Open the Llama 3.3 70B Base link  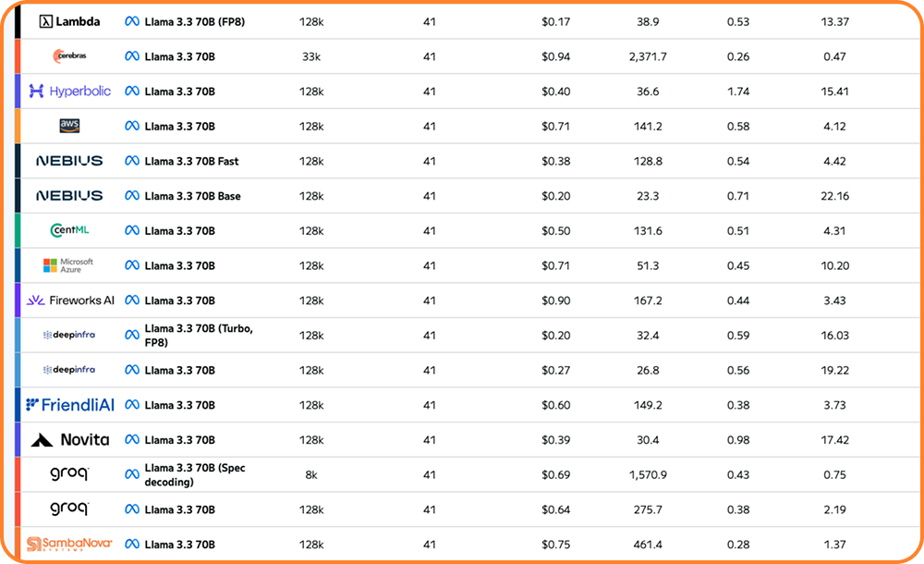[192, 196]
